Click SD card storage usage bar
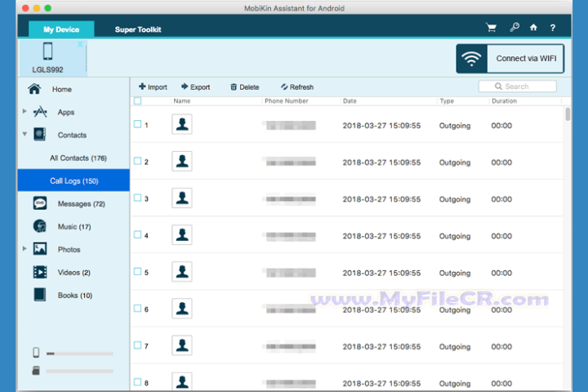This screenshot has width=588, height=392. click(x=80, y=371)
